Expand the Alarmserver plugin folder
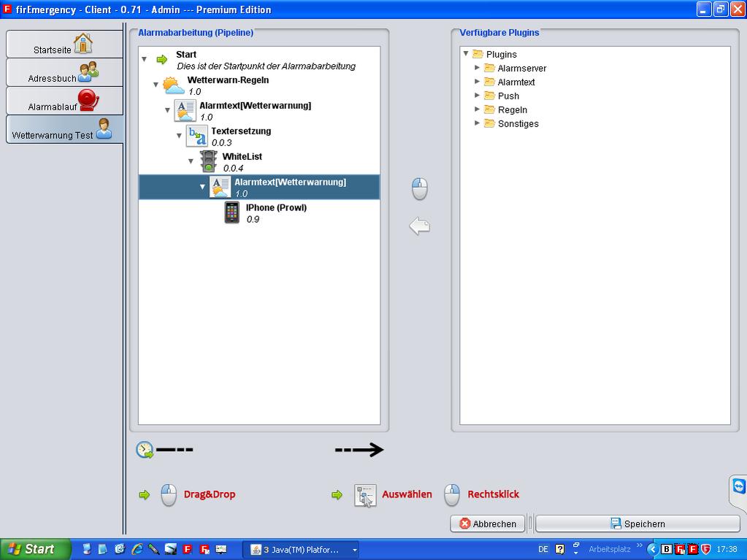The width and height of the screenshot is (747, 560). 478,68
